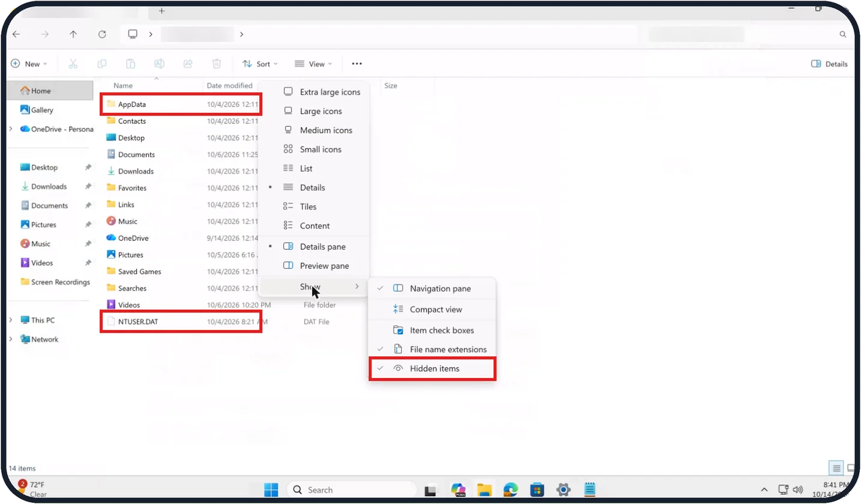Select Home in navigation pane
The width and height of the screenshot is (861, 504).
50,91
